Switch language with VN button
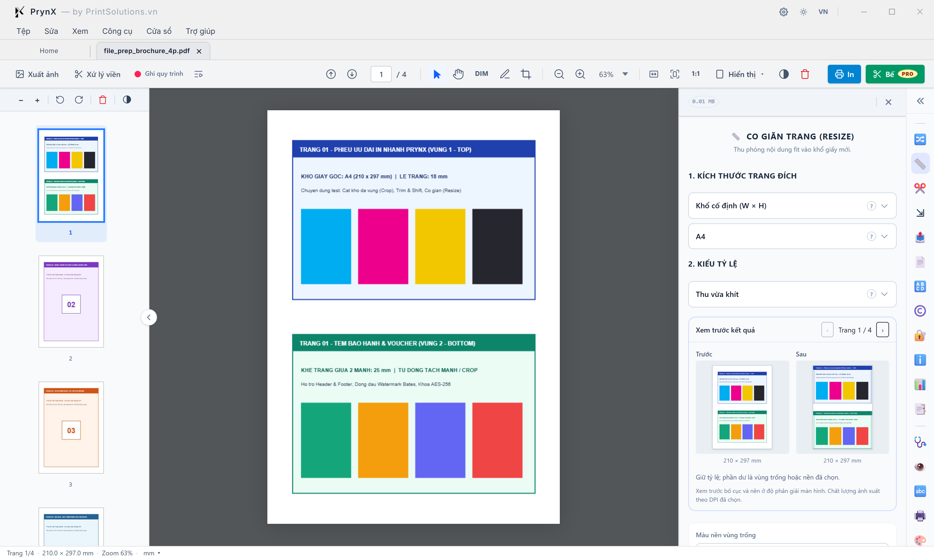 [x=823, y=12]
